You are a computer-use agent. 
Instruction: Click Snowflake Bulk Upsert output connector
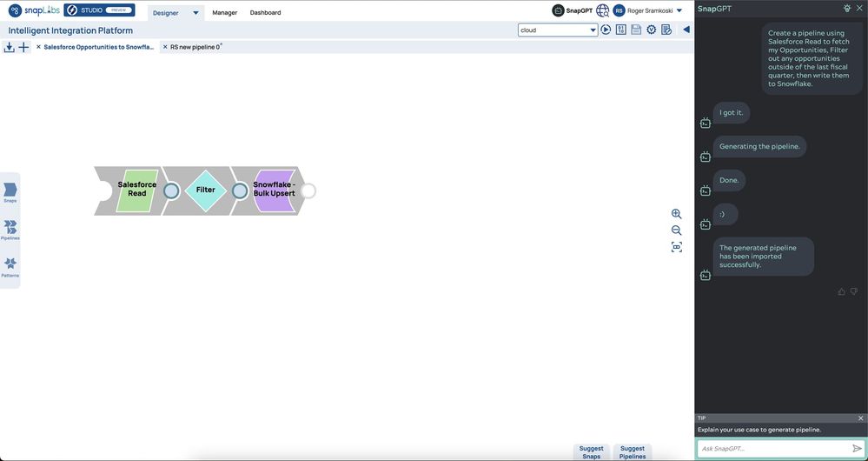[308, 191]
